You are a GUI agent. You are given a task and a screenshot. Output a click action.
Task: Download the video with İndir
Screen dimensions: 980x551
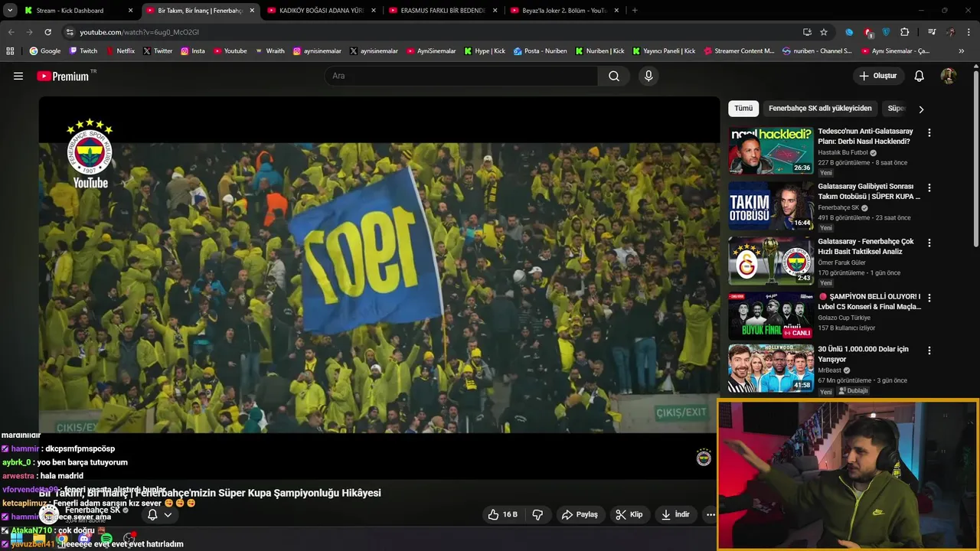[x=675, y=514]
